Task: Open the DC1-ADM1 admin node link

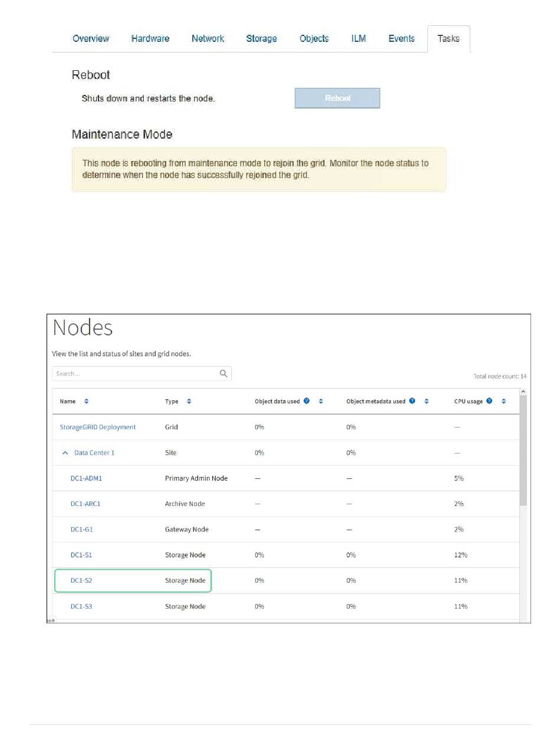Action: 86,478
